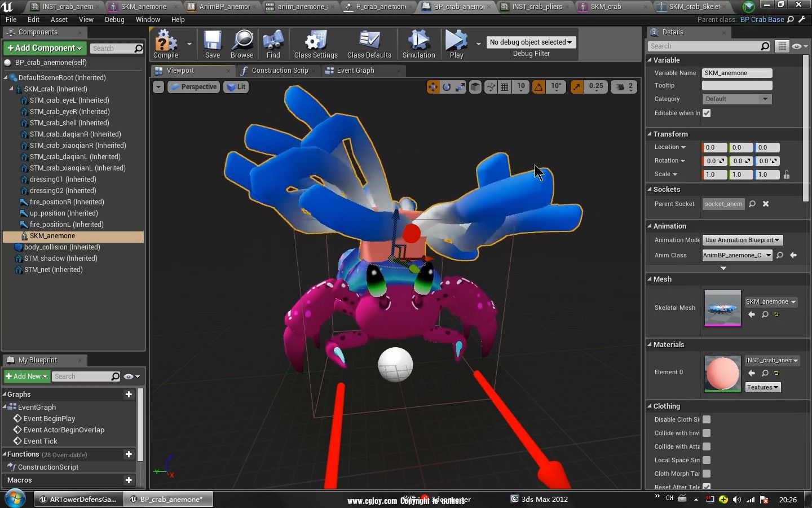The height and width of the screenshot is (508, 812).
Task: Toggle grid snap icon
Action: click(x=505, y=87)
